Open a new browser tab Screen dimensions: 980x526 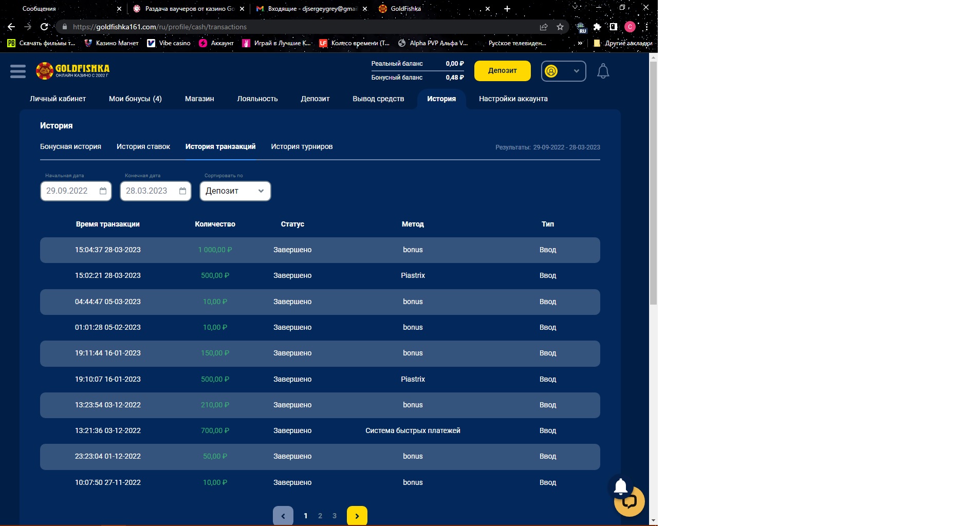coord(507,9)
